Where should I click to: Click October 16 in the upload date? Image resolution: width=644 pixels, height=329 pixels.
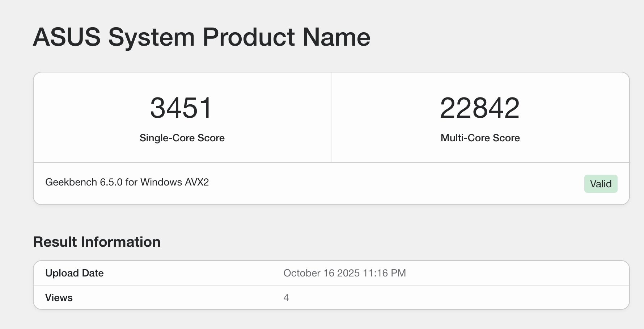(309, 273)
